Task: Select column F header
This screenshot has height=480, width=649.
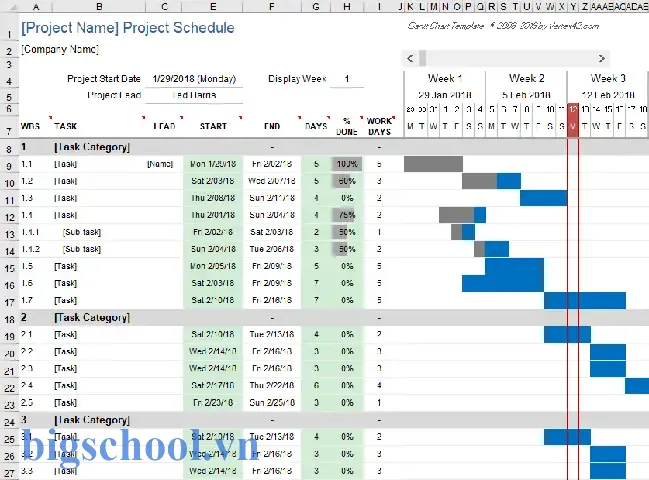Action: click(x=272, y=6)
